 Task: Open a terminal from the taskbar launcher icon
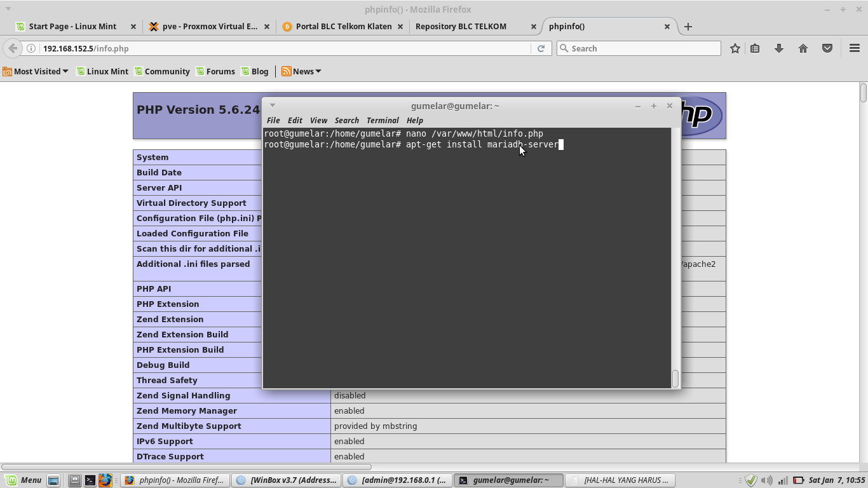pyautogui.click(x=91, y=480)
